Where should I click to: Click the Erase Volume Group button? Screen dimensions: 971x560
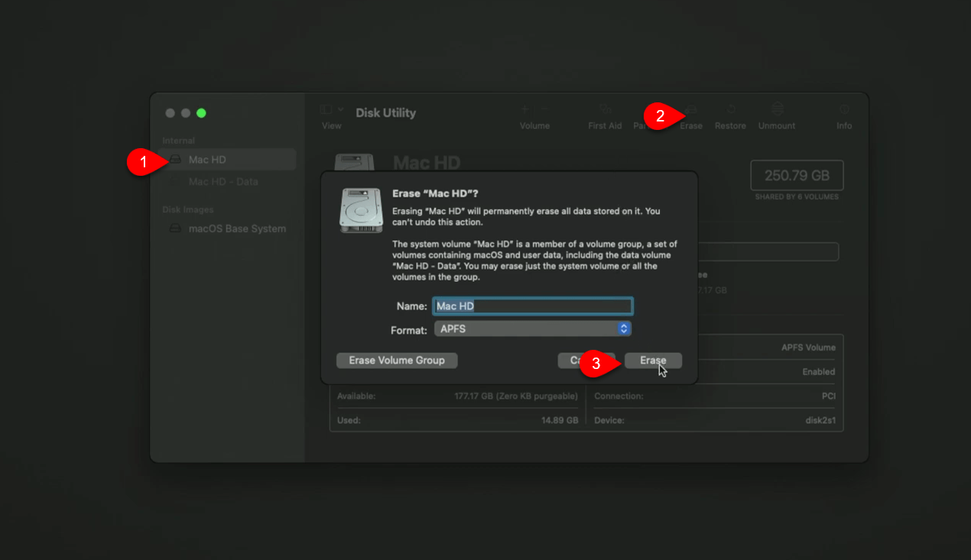[x=397, y=361]
